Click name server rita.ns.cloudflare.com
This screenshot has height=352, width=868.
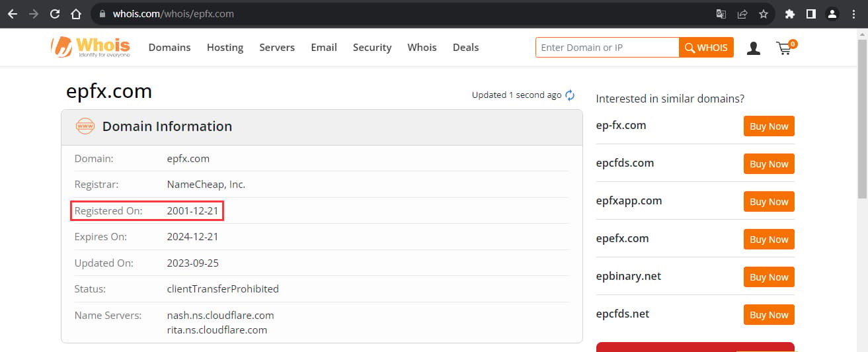coord(217,330)
